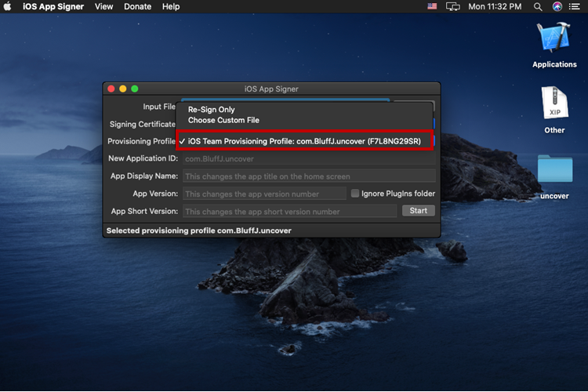Click status text Selected provisioning profile
Screen dimensions: 588x392
199,230
